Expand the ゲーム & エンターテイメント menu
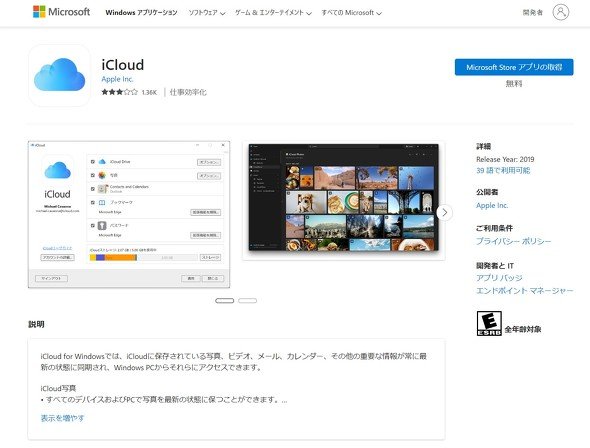Image resolution: width=590 pixels, height=448 pixels. 273,13
